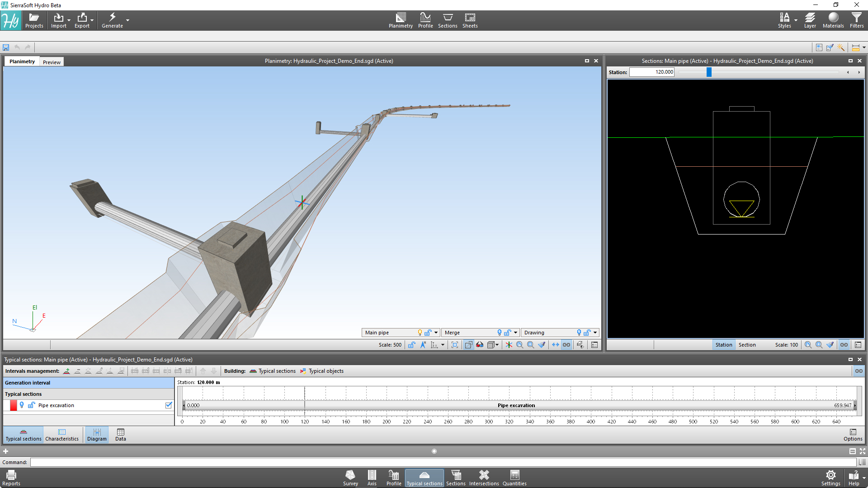Open the Drawing dropdown near the planimetry view
Viewport: 868px width, 488px height.
coord(594,333)
